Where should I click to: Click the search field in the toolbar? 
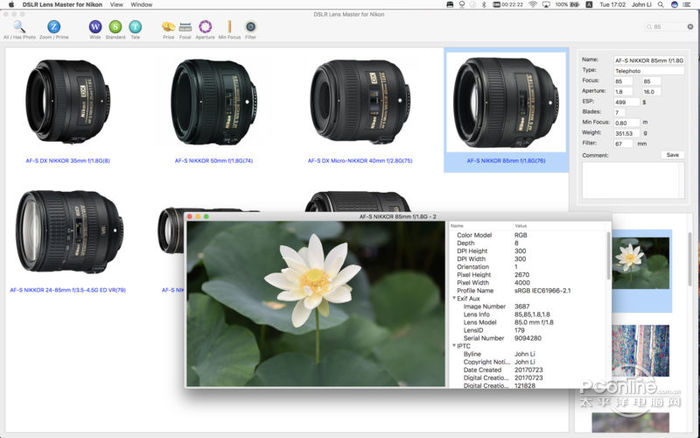tap(667, 27)
